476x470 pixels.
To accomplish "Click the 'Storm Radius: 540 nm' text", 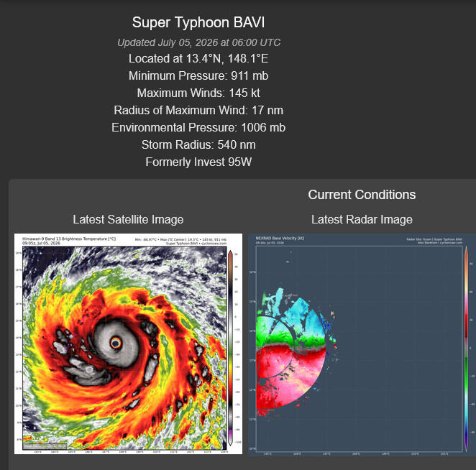I will point(198,144).
